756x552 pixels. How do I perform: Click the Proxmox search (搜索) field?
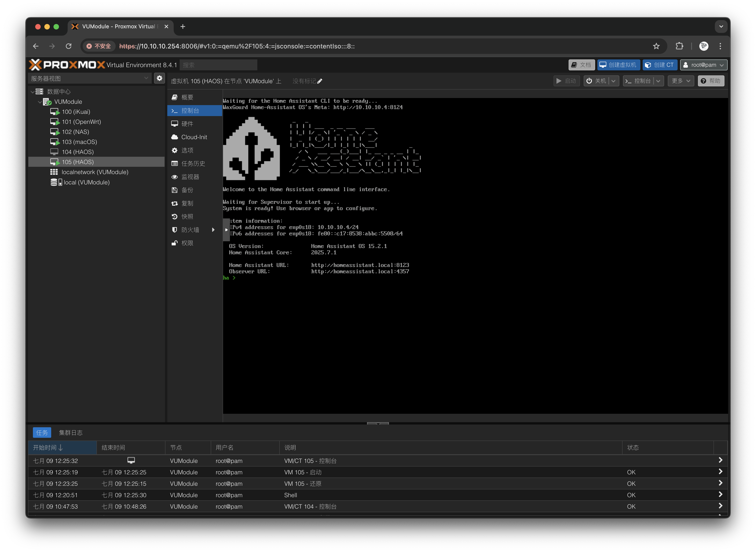[x=218, y=65]
